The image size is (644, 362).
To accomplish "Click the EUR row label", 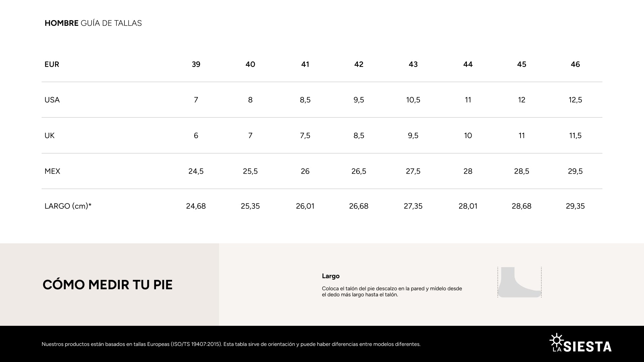I will 52,64.
